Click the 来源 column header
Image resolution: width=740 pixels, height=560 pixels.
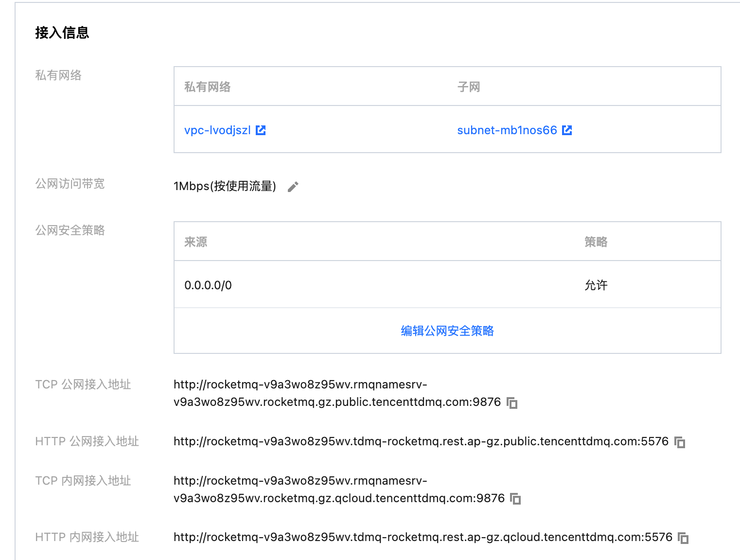195,242
